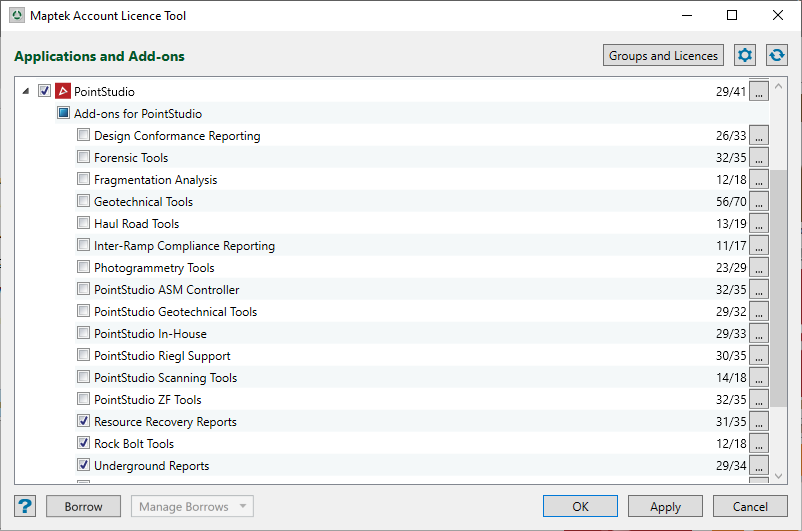Image resolution: width=802 pixels, height=531 pixels.
Task: Open the settings gear icon
Action: point(744,56)
